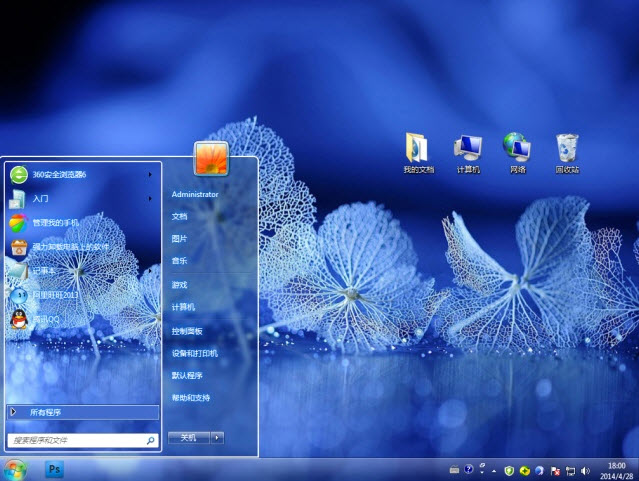Open the shutdown options arrow beside 关机
Viewport: 639px width, 481px height.
point(218,437)
